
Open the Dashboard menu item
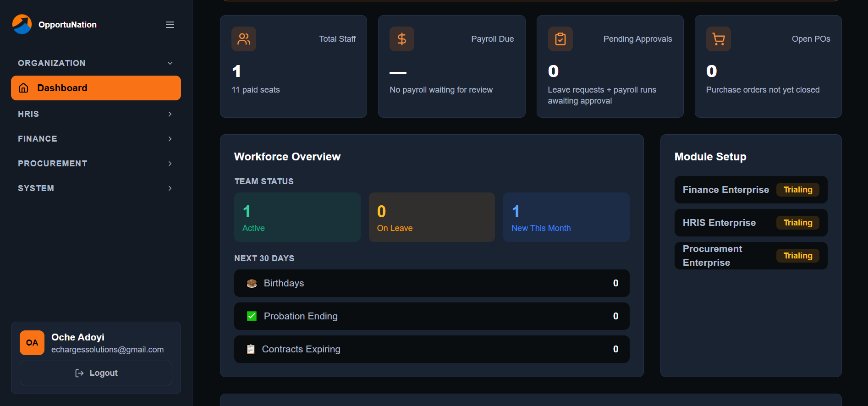click(96, 88)
